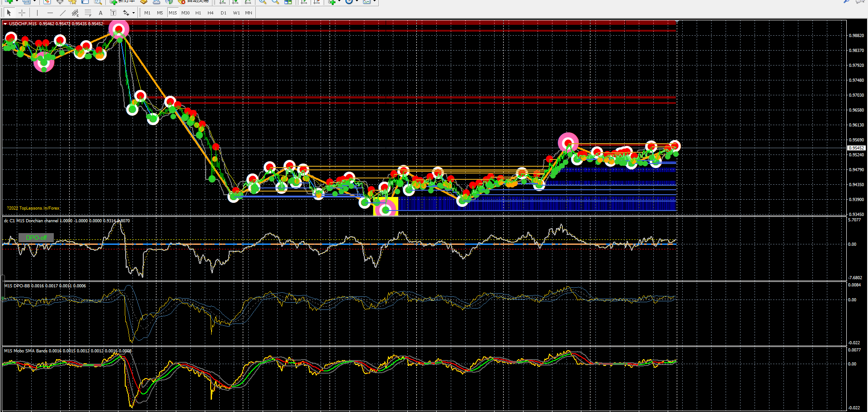Click the current price label 0.95452
868x412 pixels.
(x=856, y=148)
